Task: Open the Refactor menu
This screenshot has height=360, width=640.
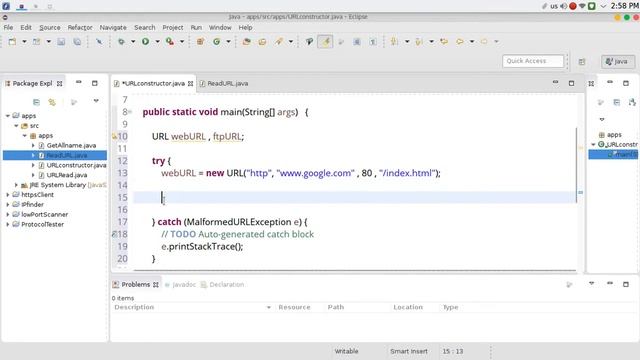Action: [80, 27]
